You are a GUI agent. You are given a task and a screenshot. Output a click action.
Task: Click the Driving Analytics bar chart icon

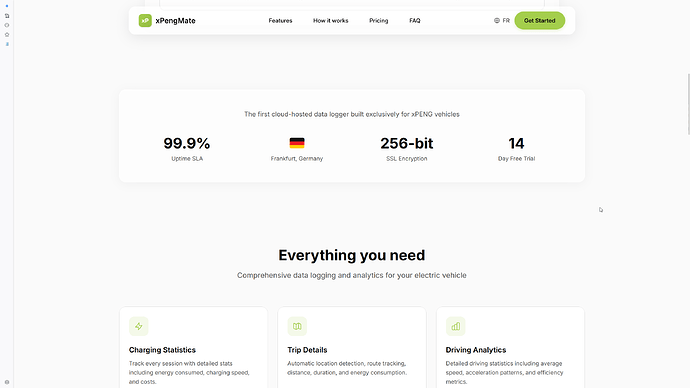click(455, 326)
